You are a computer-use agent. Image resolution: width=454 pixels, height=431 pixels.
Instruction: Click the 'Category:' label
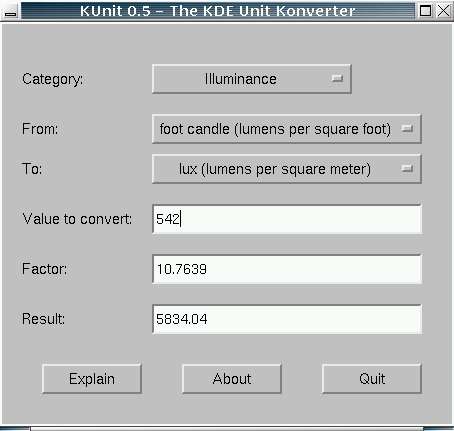coord(53,80)
